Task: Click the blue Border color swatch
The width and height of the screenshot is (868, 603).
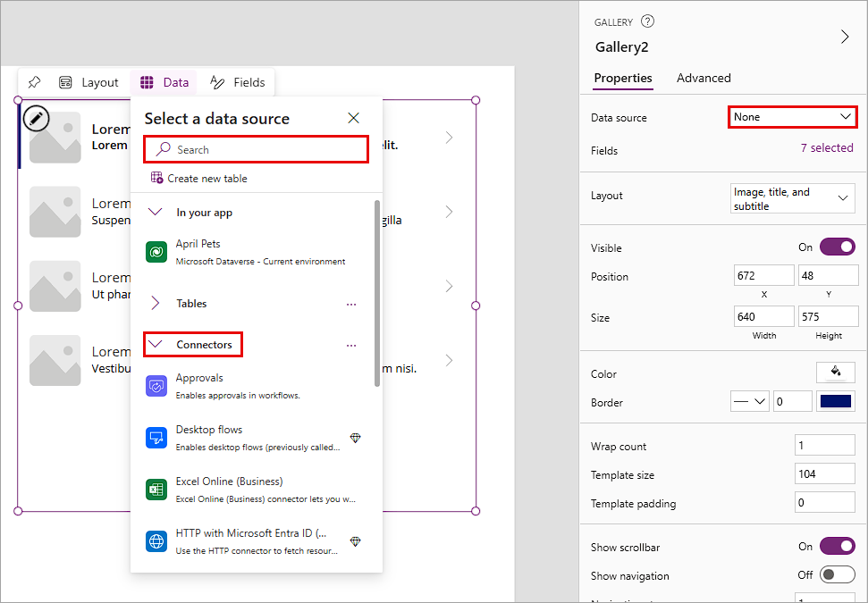Action: pos(835,401)
